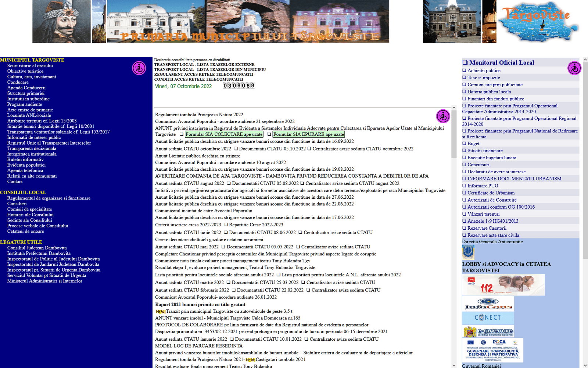Click the CONECT logo

(488, 318)
